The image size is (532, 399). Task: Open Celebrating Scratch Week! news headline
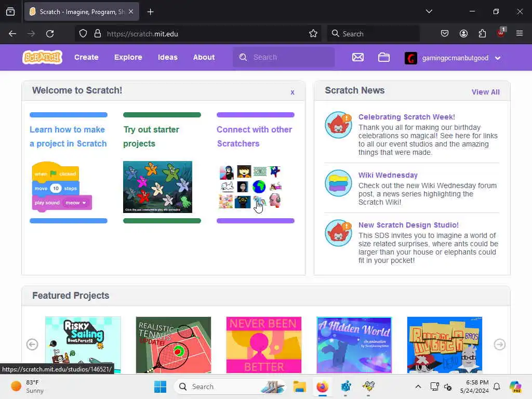pos(406,117)
